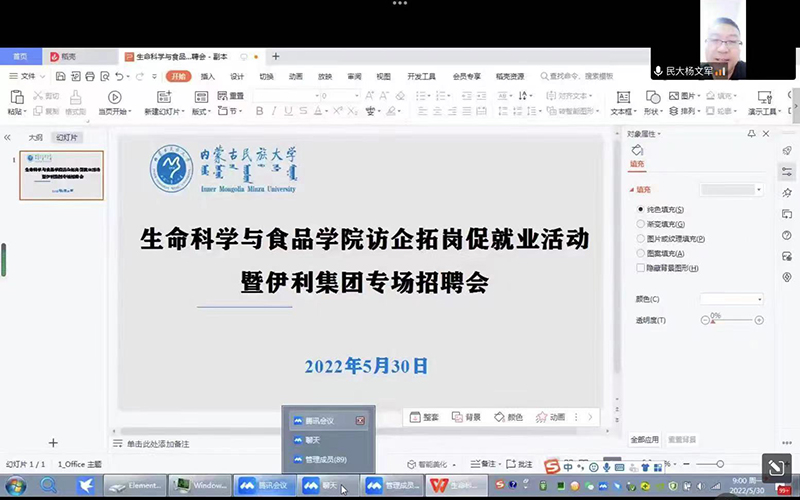
Task: Click the Shapes (形状) icon
Action: coord(653,97)
